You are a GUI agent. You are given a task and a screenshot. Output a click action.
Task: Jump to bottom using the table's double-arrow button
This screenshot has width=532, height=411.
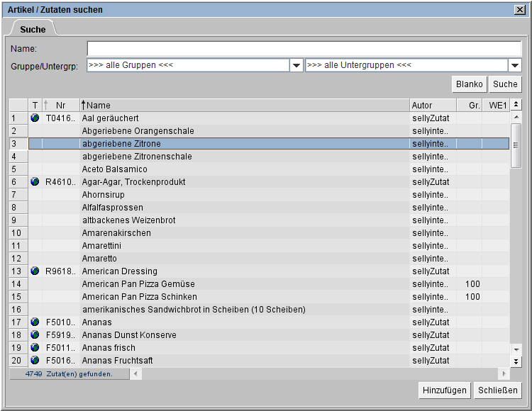point(516,361)
